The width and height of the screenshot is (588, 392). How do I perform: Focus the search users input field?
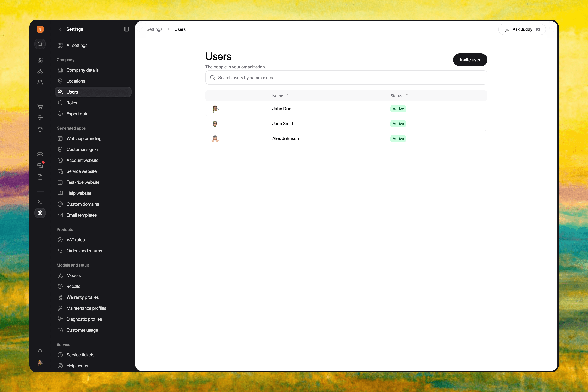point(346,77)
